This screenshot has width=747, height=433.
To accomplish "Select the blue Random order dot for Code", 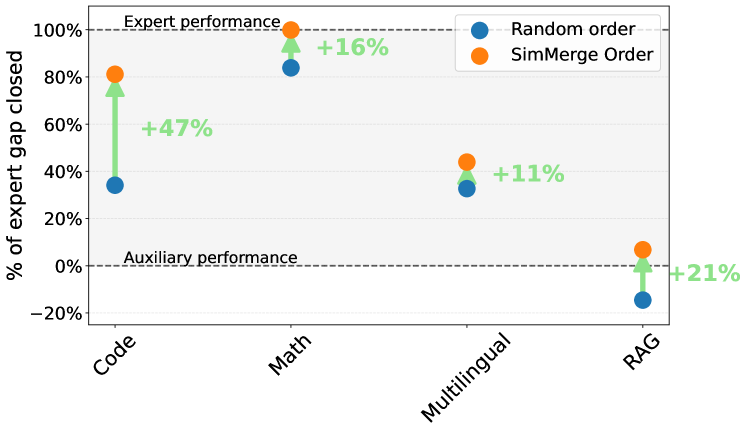I will coord(115,185).
